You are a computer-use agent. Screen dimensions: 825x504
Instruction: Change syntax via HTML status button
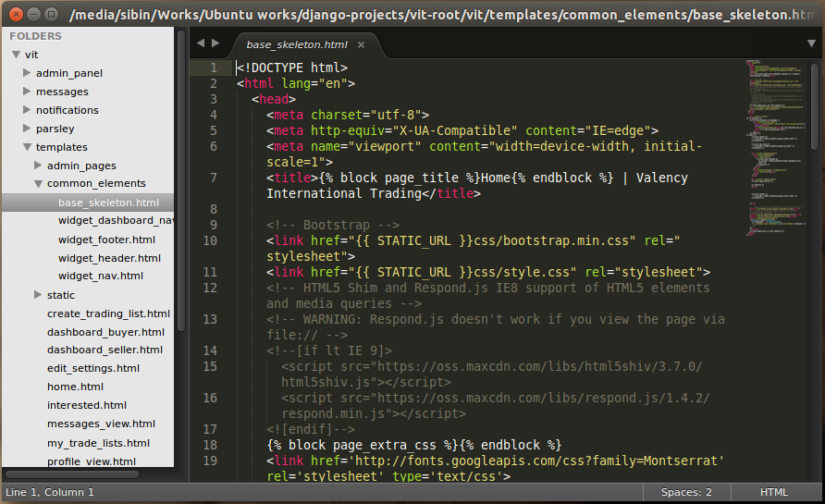[774, 492]
